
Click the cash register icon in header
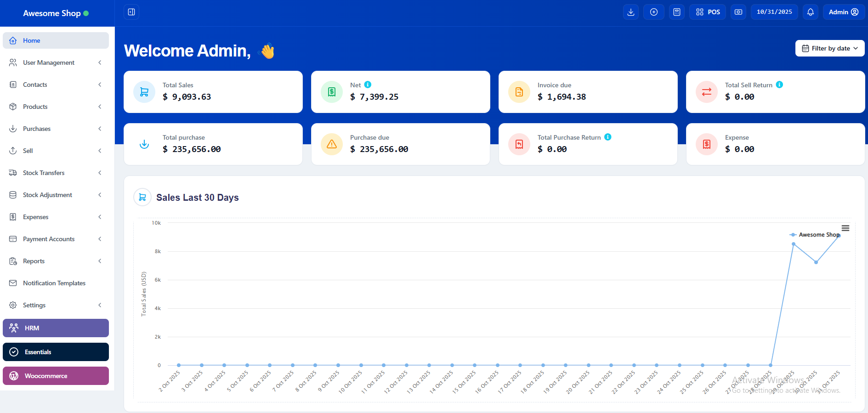point(738,12)
